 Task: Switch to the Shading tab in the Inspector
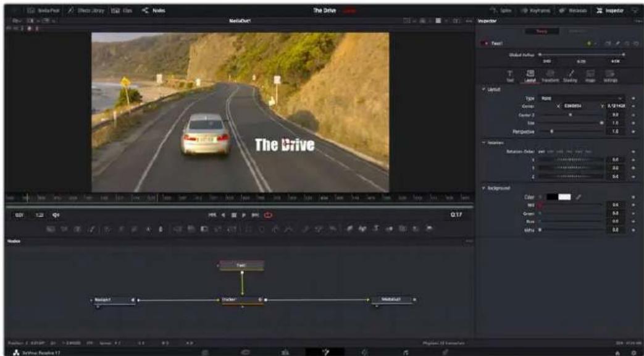pyautogui.click(x=570, y=75)
